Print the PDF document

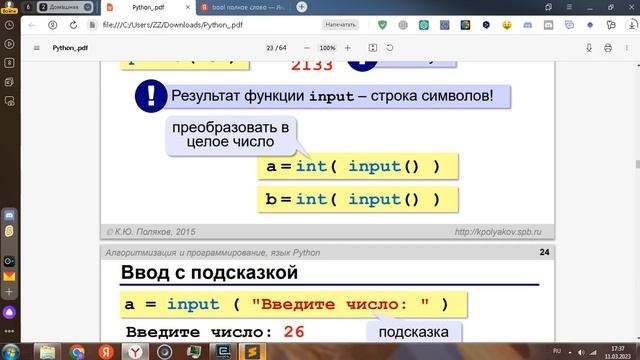[x=608, y=48]
